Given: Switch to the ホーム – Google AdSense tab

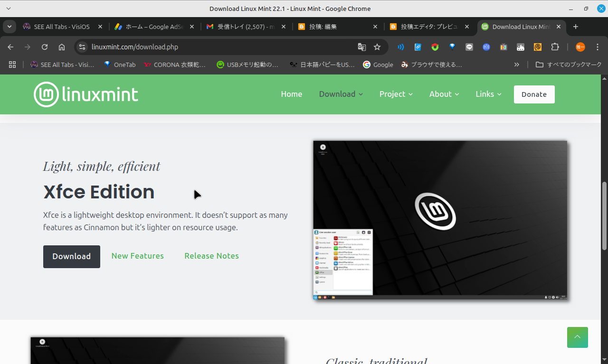Looking at the screenshot, I should pos(154,27).
